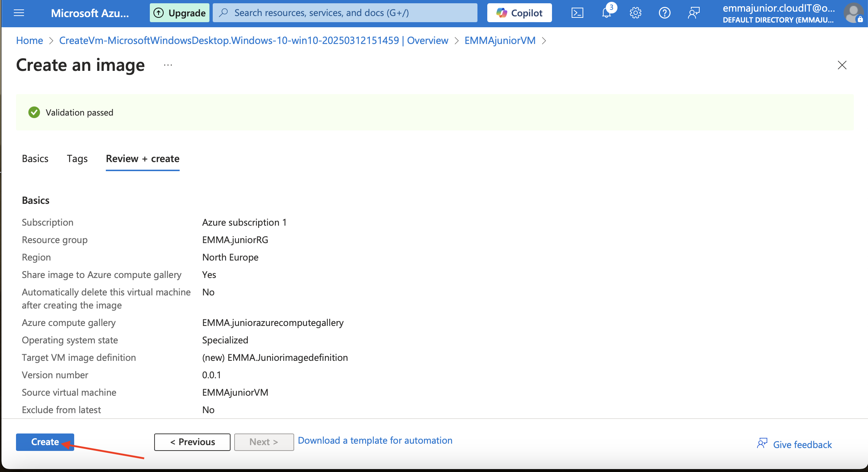Click the Upgrade button
The width and height of the screenshot is (868, 472).
pyautogui.click(x=180, y=13)
